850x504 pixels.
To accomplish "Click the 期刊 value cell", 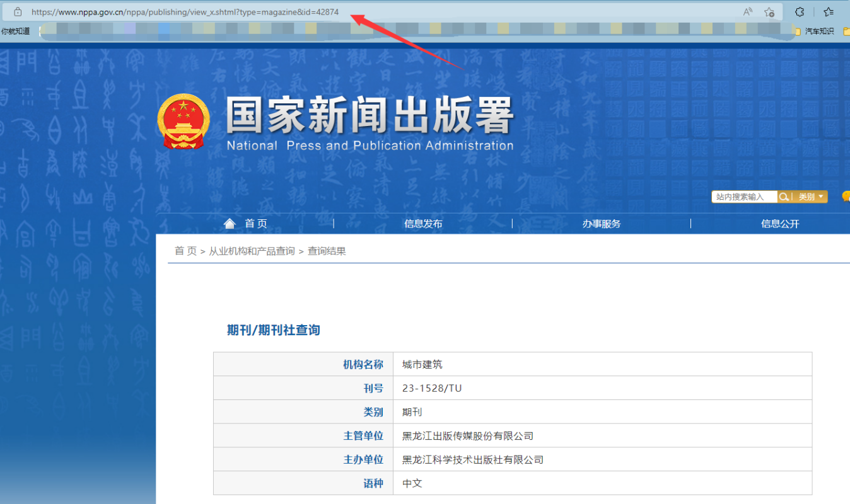I will [x=603, y=412].
